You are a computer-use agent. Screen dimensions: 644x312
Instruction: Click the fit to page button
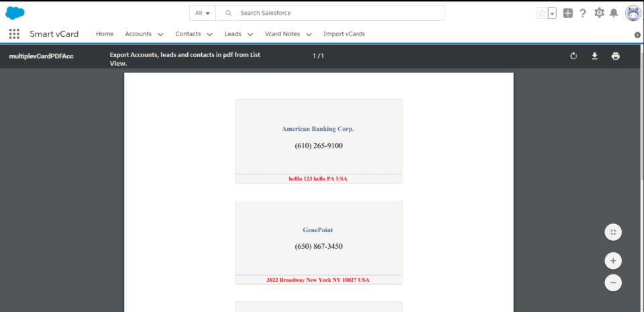pos(613,232)
